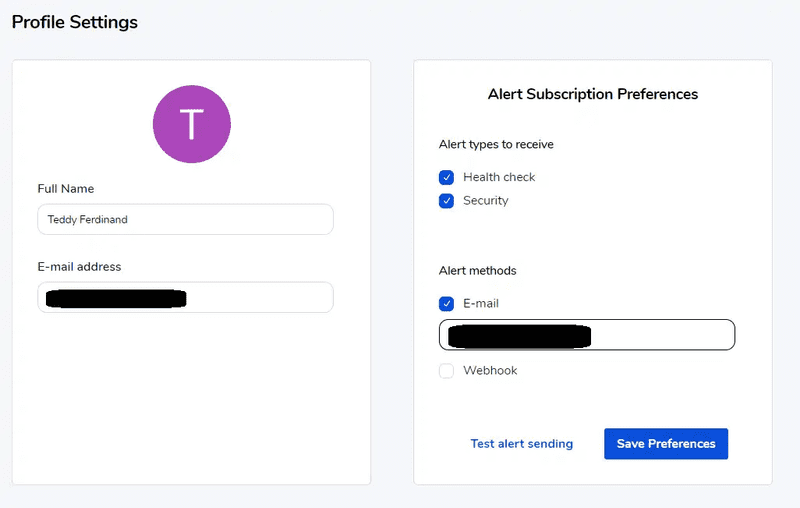Click the Alert types to receive heading

496,145
